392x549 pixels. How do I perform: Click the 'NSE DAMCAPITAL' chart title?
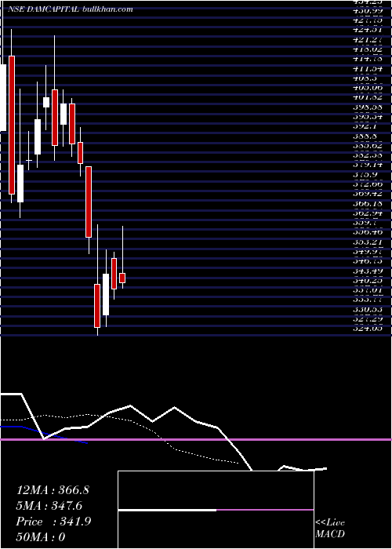(x=44, y=9)
